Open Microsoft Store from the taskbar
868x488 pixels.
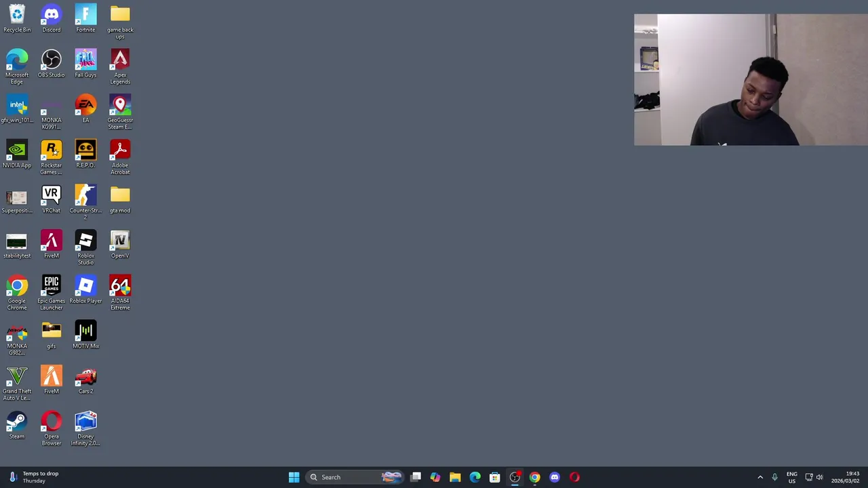[x=495, y=477]
